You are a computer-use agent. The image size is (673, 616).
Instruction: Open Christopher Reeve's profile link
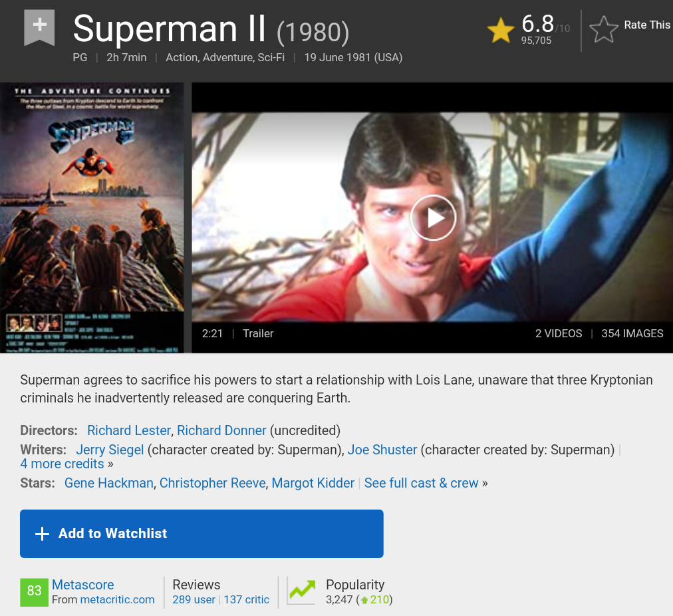tap(212, 484)
